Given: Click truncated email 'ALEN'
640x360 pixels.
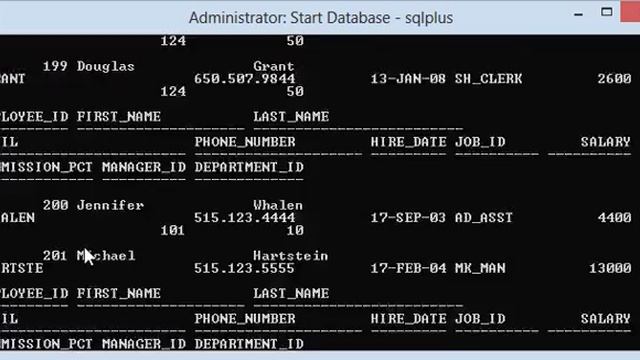Looking at the screenshot, I should tap(17, 218).
